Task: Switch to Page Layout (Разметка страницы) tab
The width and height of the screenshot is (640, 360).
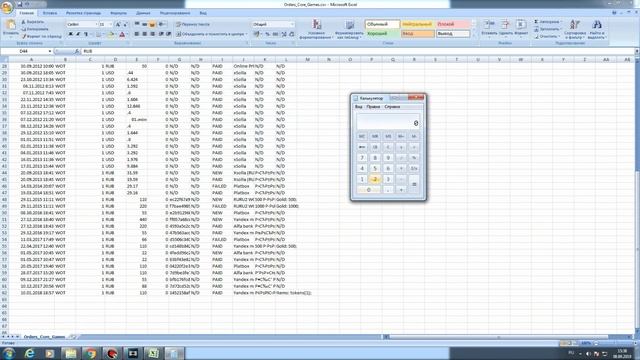Action: coord(83,13)
